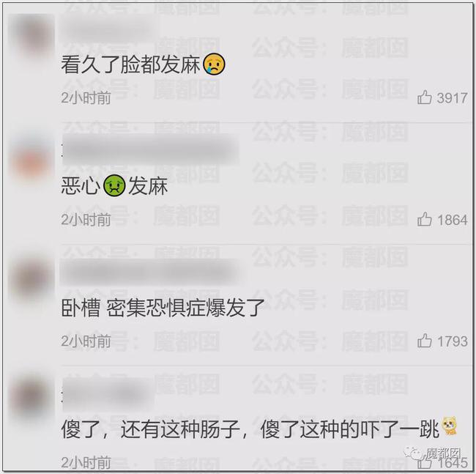Select the comment 卧槽 密集恐惧症爆发了
Viewport: 476px width, 474px height.
(163, 308)
